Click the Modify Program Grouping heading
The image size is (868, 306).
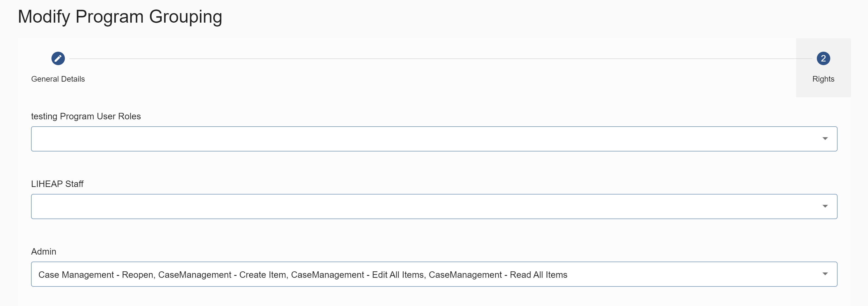[x=120, y=16]
